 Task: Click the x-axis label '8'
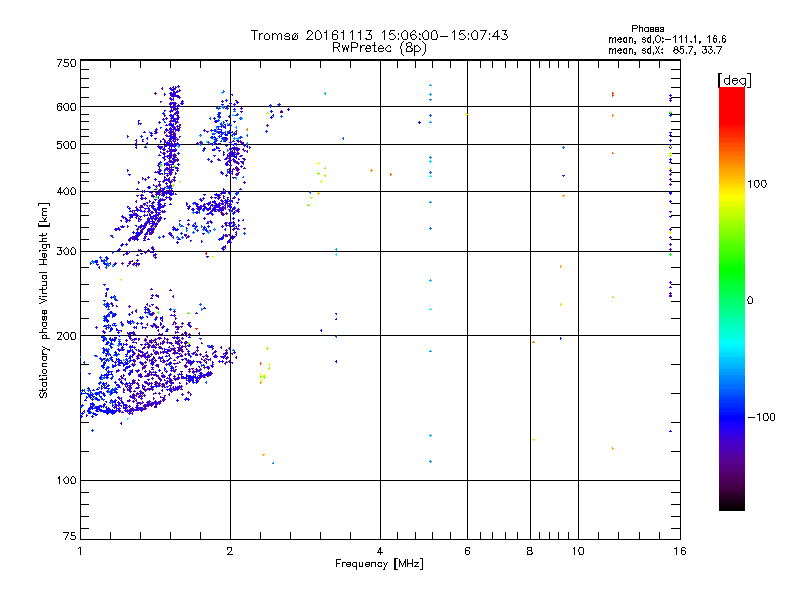[530, 551]
